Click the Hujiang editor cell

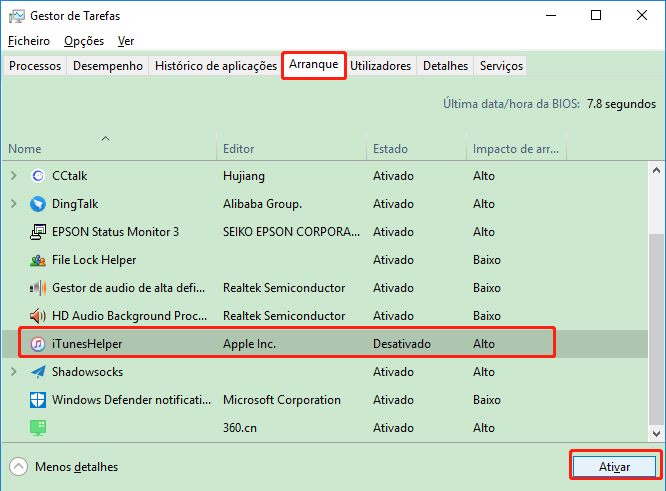(244, 176)
